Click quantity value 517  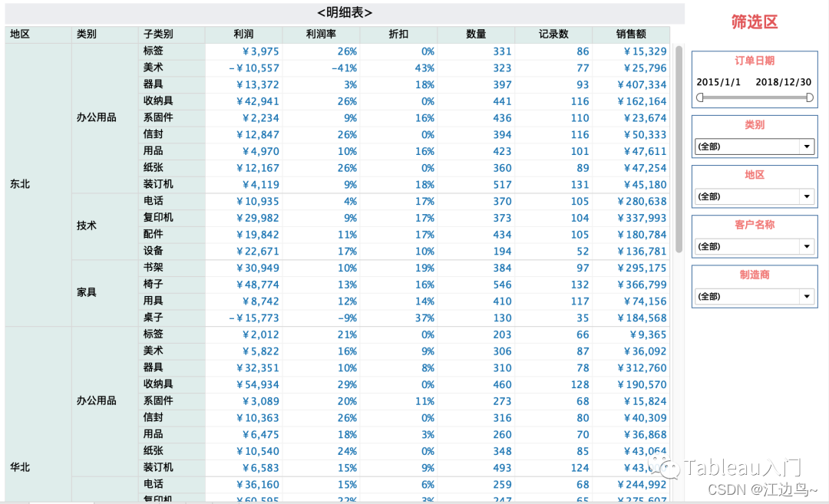tap(502, 185)
